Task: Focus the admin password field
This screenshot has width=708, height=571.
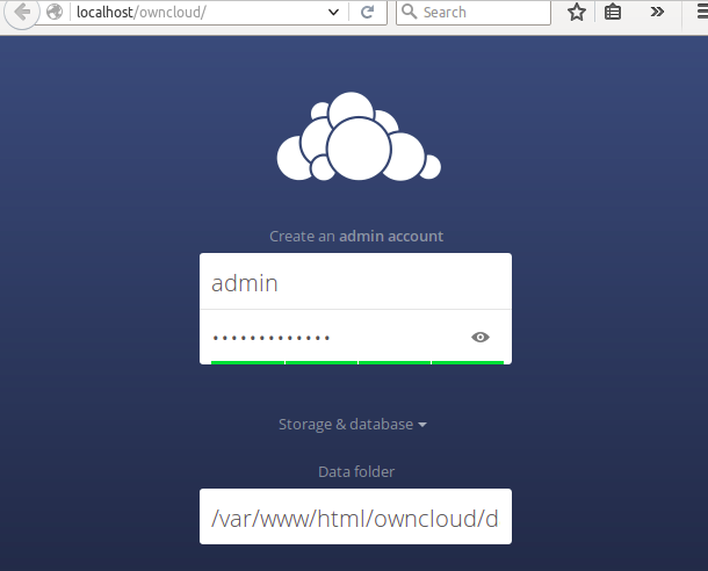Action: (356, 337)
